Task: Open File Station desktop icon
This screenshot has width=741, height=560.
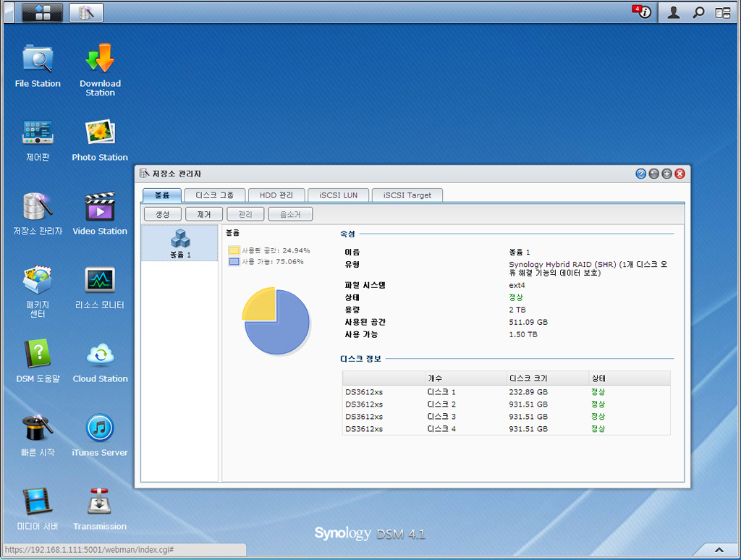Action: pos(38,66)
